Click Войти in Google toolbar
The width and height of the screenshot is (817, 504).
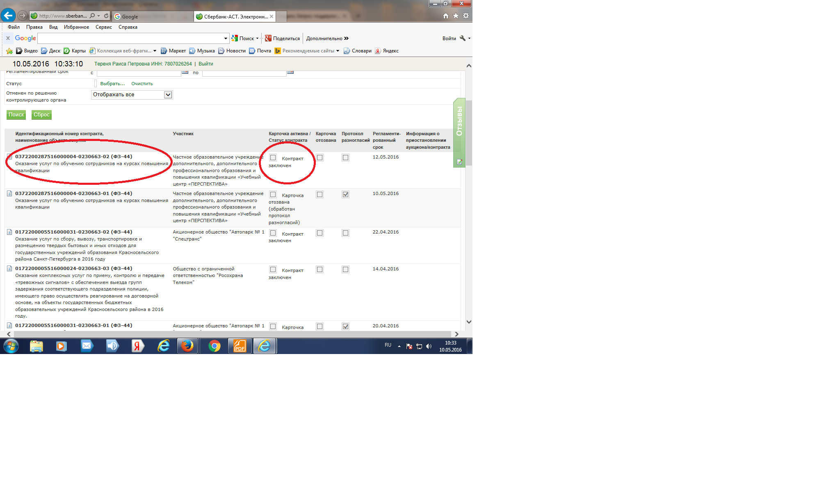449,38
